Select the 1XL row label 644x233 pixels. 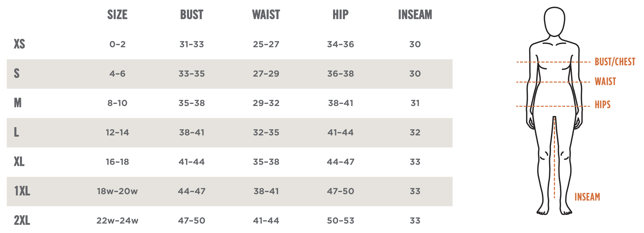[22, 191]
